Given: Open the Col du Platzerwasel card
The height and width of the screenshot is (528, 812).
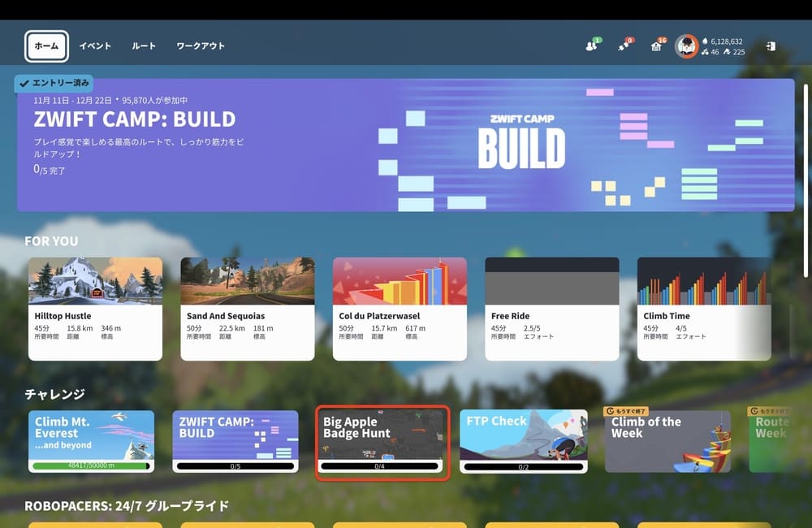Looking at the screenshot, I should (x=400, y=309).
